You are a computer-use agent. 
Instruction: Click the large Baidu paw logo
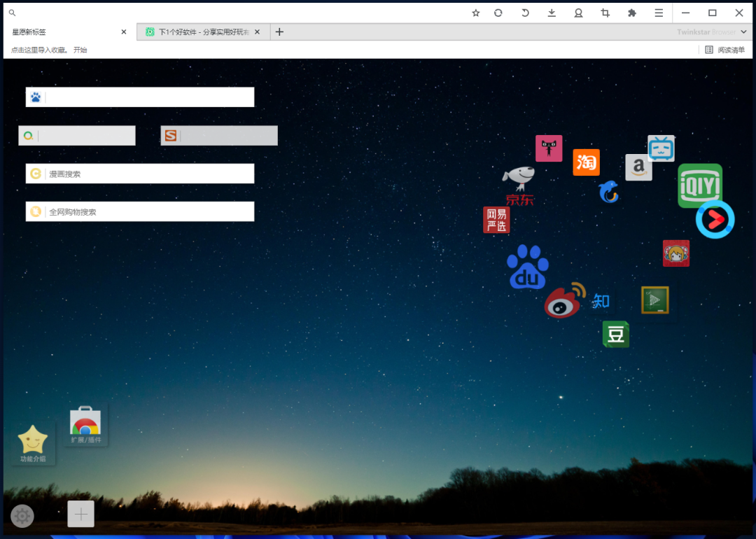528,267
